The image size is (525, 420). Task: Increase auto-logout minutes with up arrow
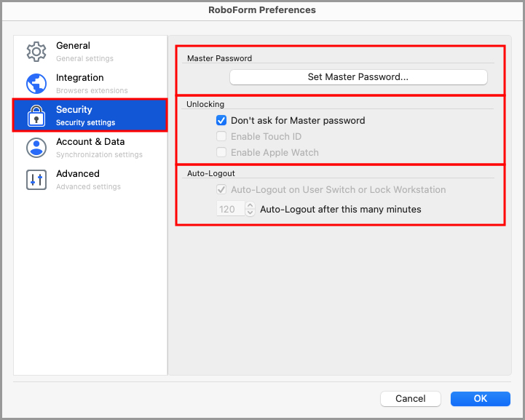click(250, 205)
